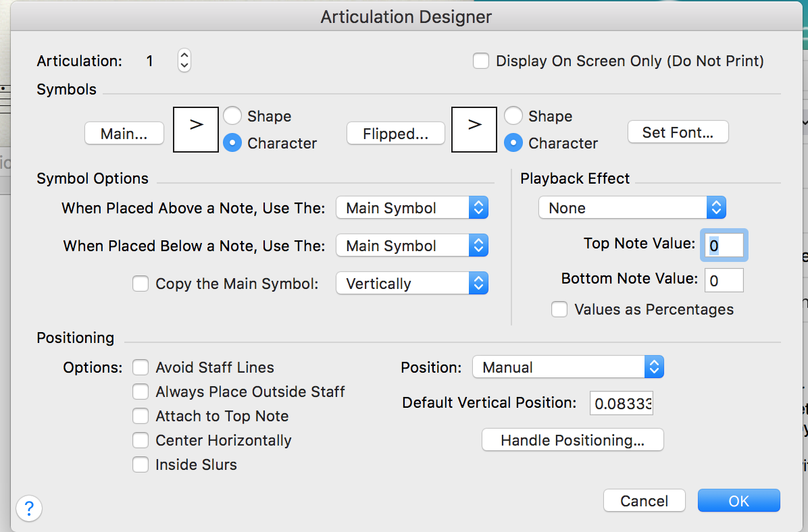Select Character radio for Flipped symbol
This screenshot has height=532, width=808.
[513, 143]
